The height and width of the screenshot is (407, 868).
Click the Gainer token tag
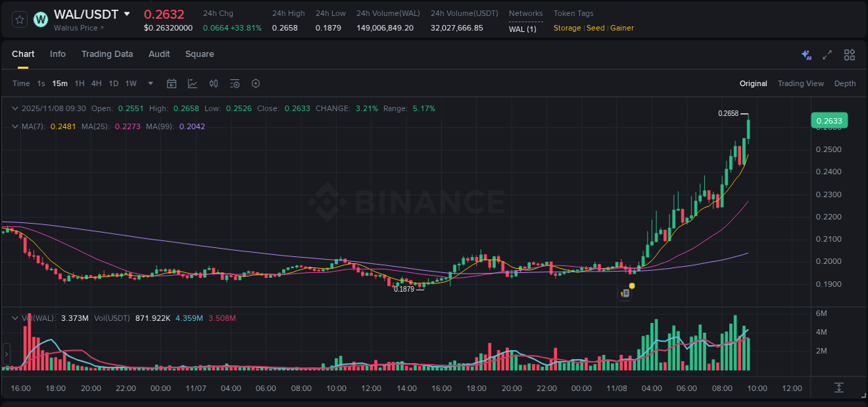tap(621, 28)
